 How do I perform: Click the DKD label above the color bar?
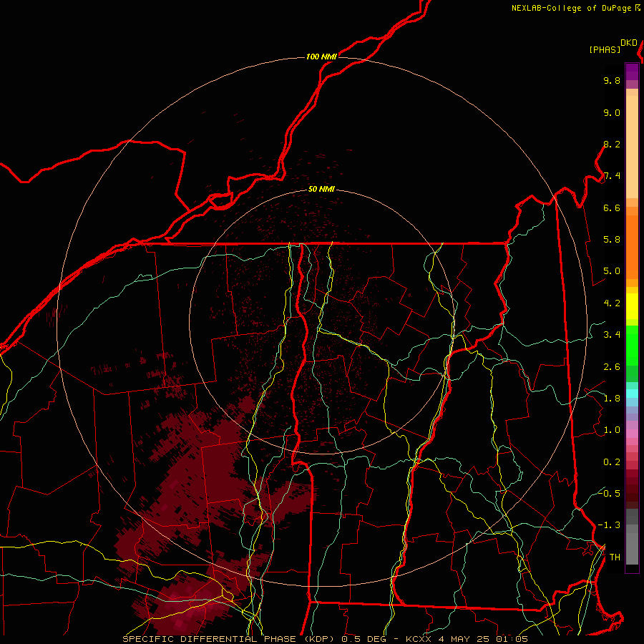point(629,43)
